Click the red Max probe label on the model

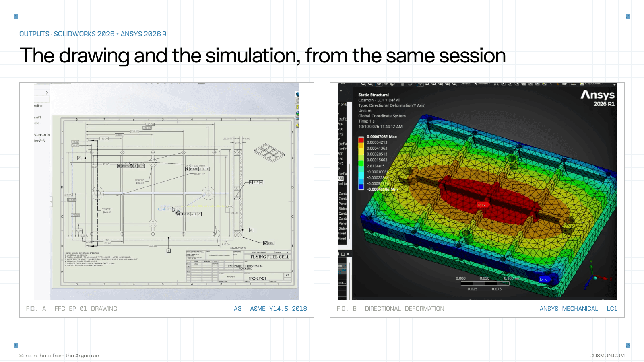[482, 205]
